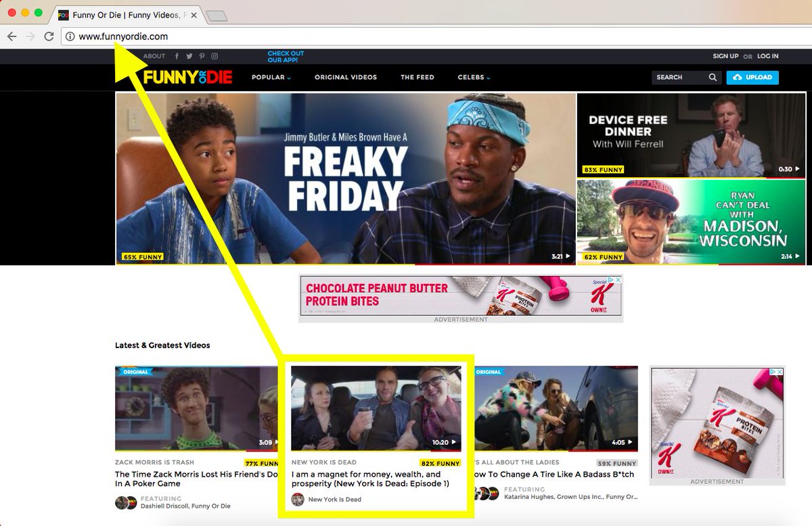Click the ABOUT link

(x=154, y=56)
